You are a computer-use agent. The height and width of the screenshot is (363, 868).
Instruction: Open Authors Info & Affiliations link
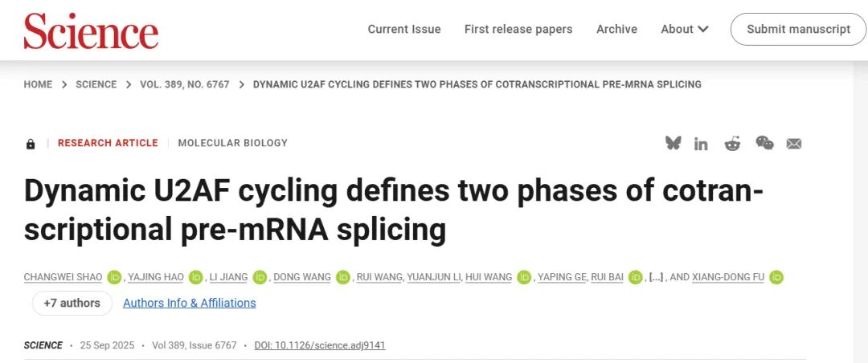coord(189,303)
